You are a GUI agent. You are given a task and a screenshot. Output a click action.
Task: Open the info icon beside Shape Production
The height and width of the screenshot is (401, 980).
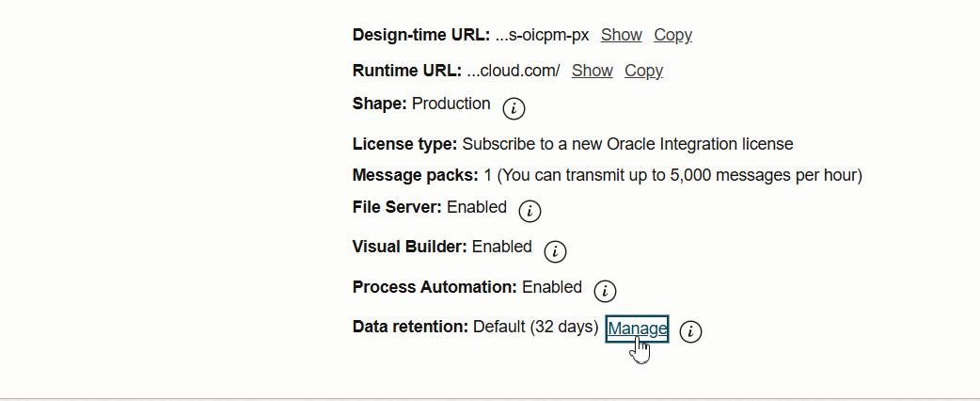pyautogui.click(x=514, y=108)
